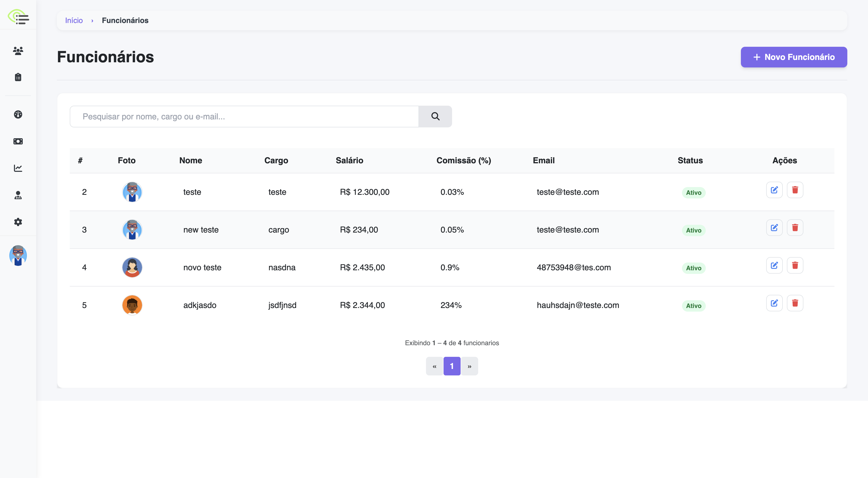Select page 1 in pagination

(452, 366)
